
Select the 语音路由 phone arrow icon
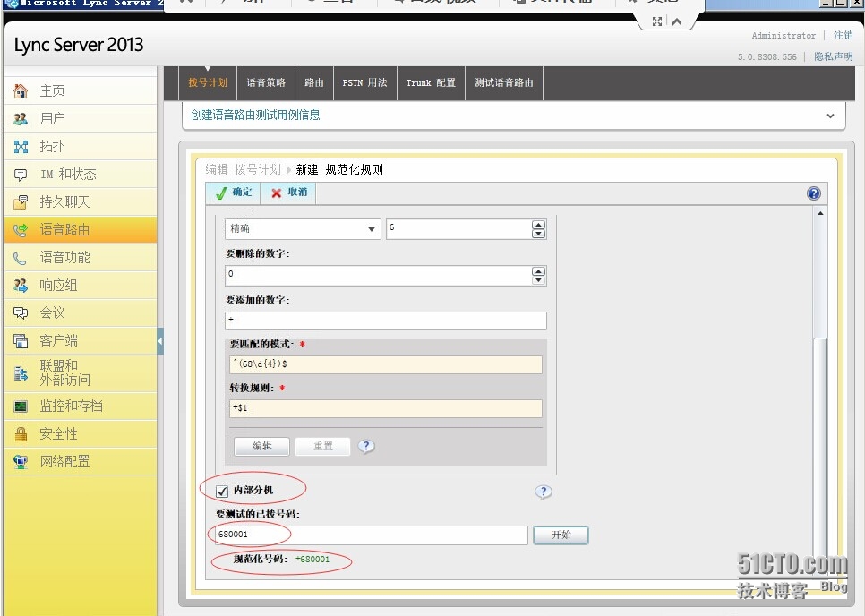click(x=21, y=230)
